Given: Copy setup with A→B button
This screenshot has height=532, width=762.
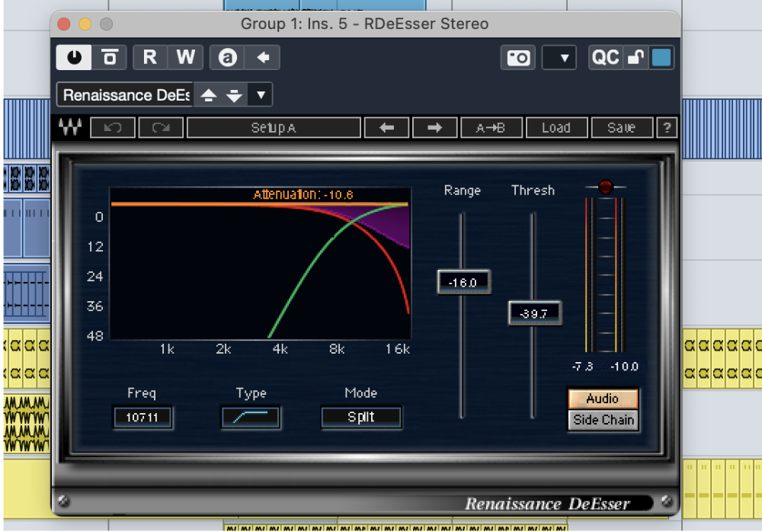Looking at the screenshot, I should (491, 128).
